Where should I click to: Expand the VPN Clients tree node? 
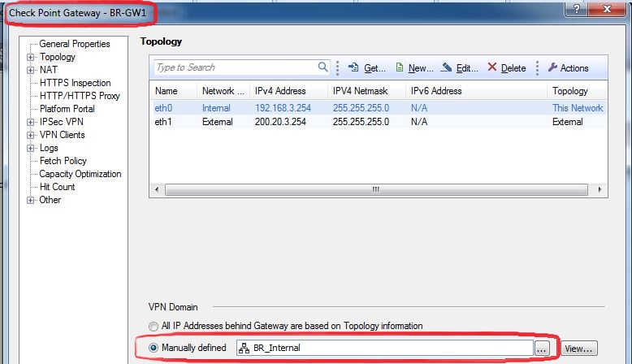(x=31, y=135)
